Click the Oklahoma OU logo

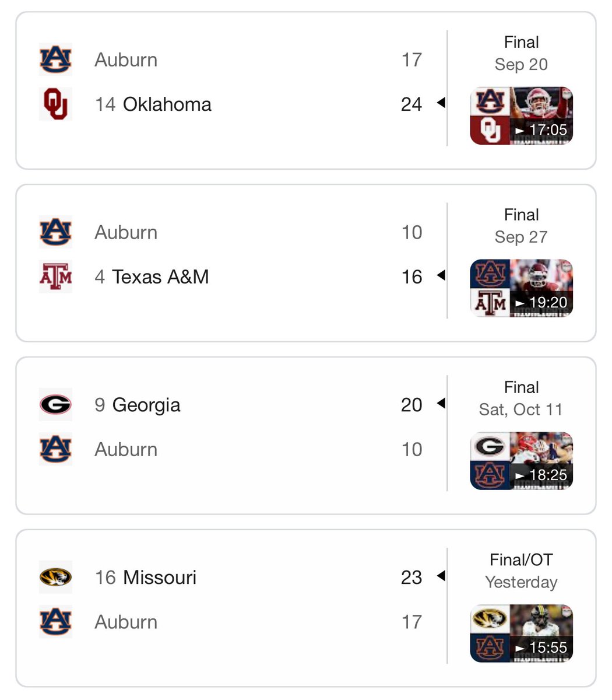point(55,104)
